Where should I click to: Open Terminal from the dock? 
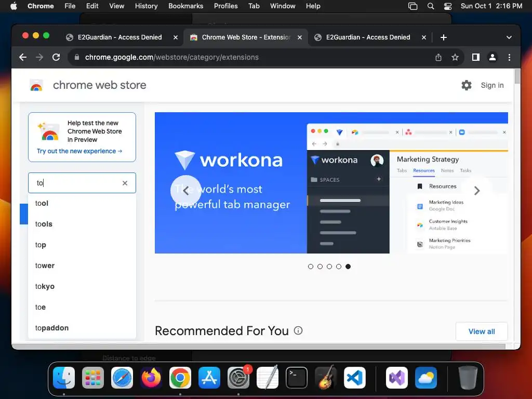point(297,378)
